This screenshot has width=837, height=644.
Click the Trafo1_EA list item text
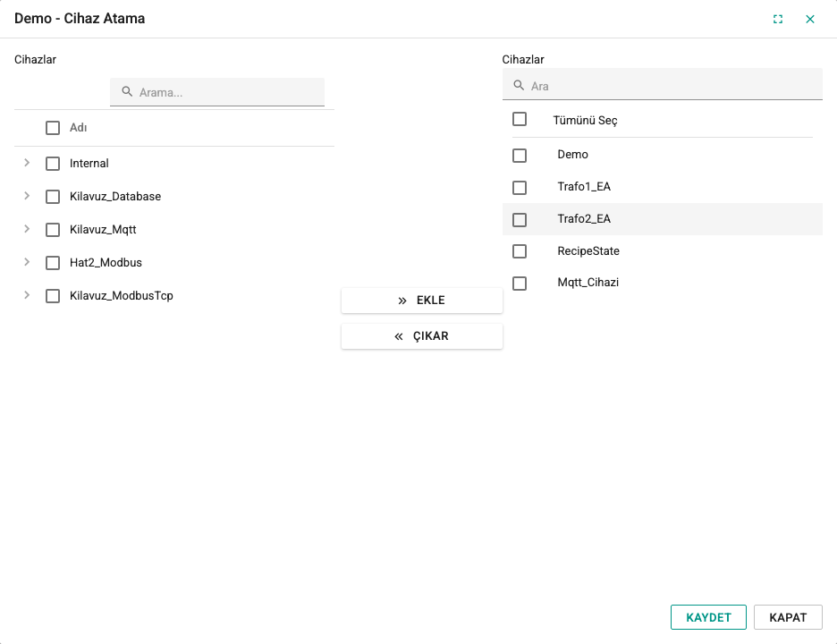(584, 186)
